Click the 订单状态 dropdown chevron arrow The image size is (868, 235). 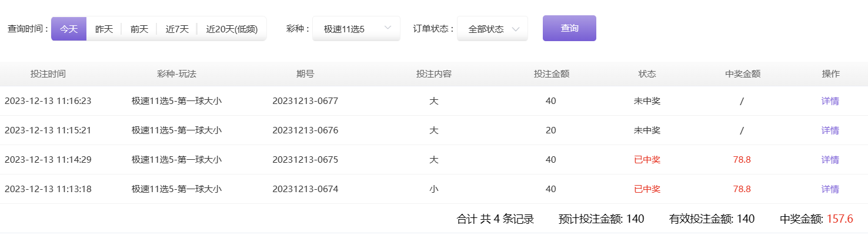(x=516, y=29)
